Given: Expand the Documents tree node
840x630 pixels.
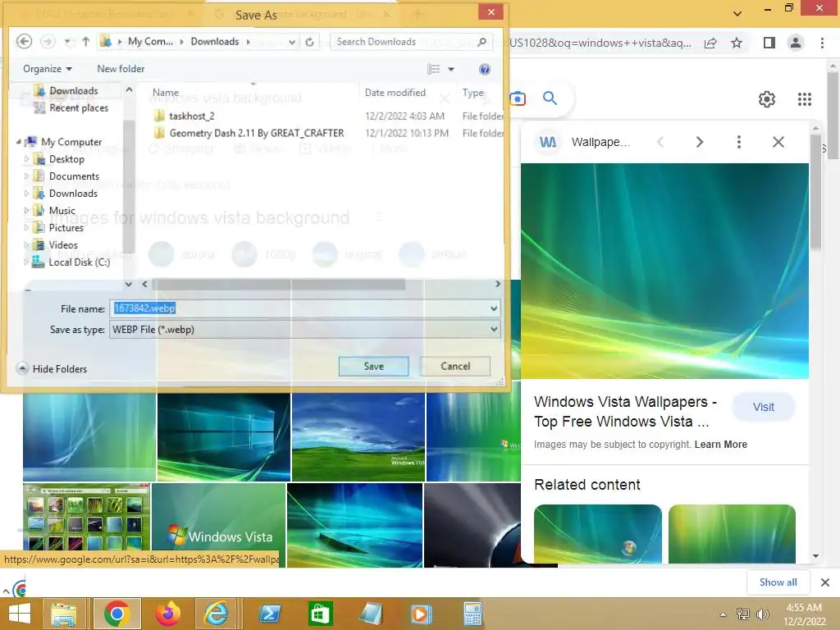Looking at the screenshot, I should click(27, 176).
